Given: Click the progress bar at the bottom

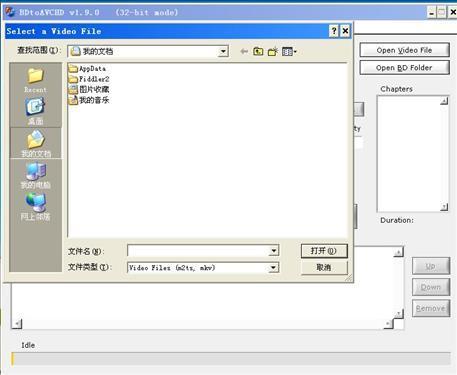Looking at the screenshot, I should (231, 359).
